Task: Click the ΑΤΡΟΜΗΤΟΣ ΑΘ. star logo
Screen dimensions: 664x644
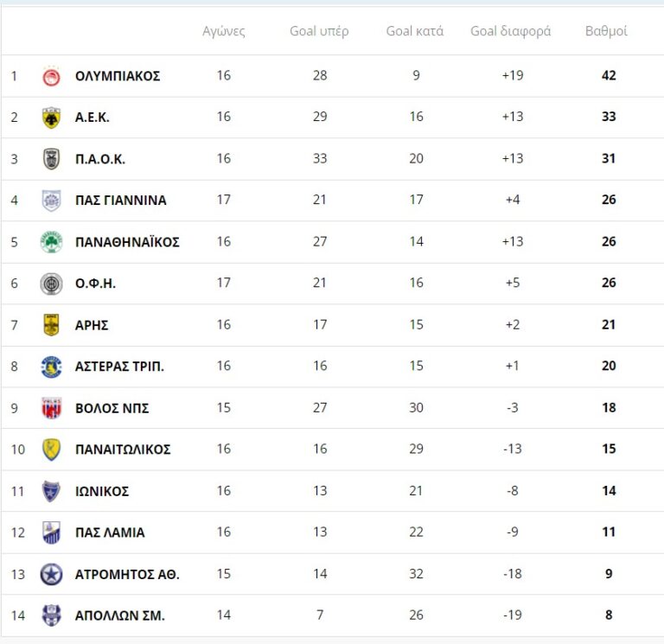Action: (x=52, y=574)
